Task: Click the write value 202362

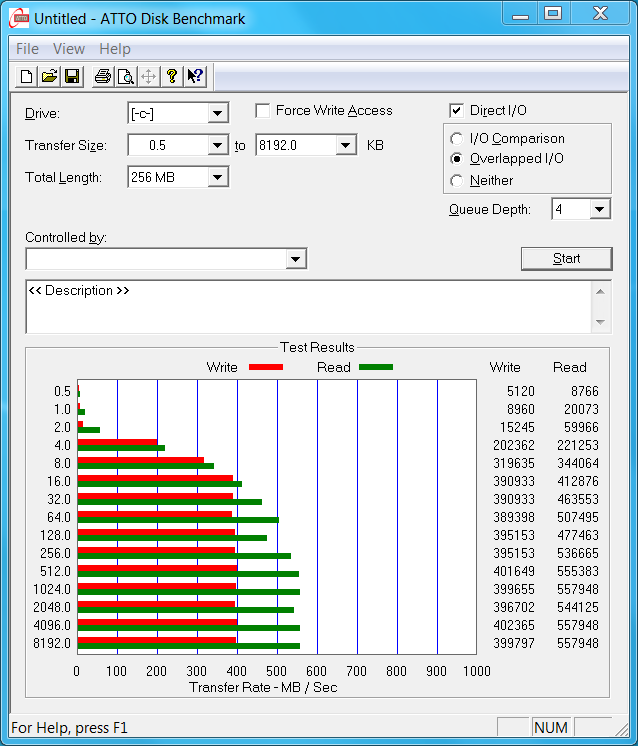Action: tap(514, 445)
